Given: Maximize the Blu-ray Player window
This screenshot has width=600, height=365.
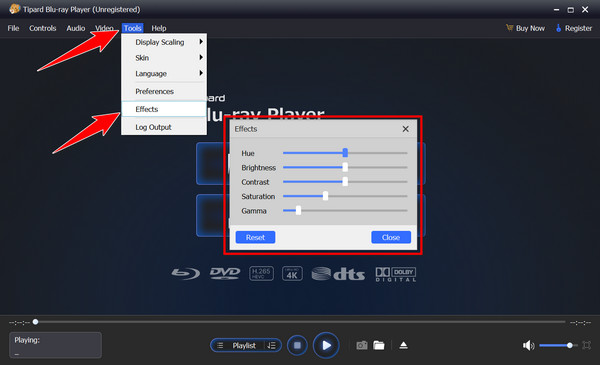Looking at the screenshot, I should pyautogui.click(x=571, y=10).
